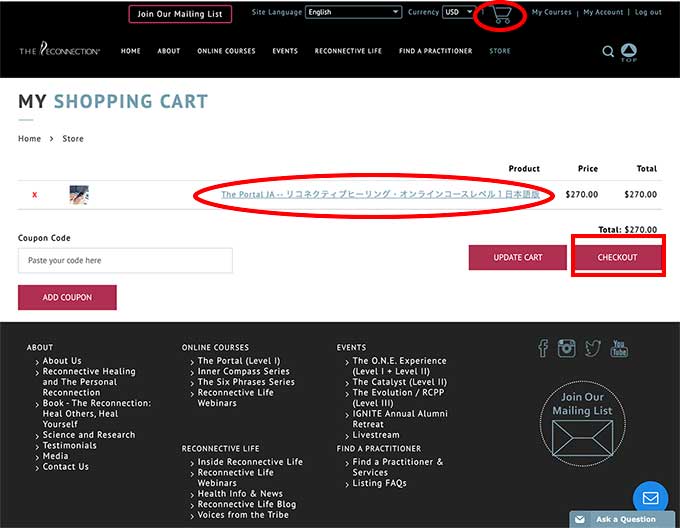Click the blue mail chat bubble icon
This screenshot has width=680, height=528.
pos(650,498)
